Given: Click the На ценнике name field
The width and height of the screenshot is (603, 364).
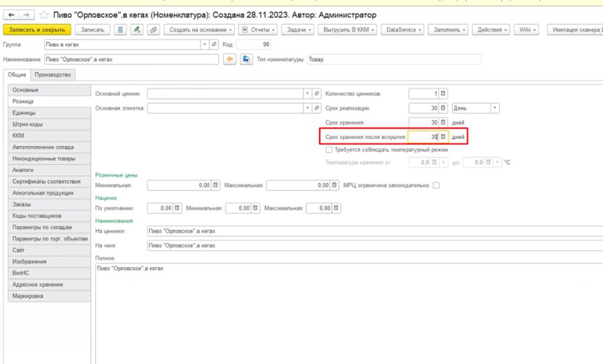Looking at the screenshot, I should point(375,231).
